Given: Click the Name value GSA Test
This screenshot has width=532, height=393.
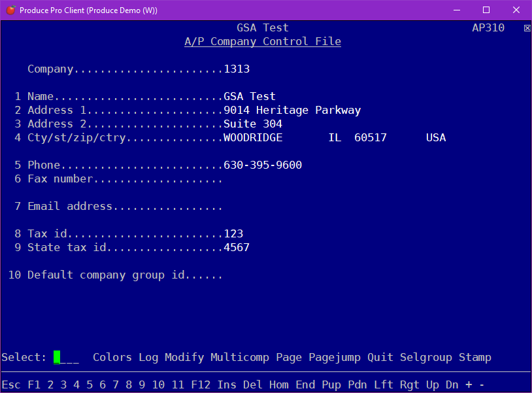Looking at the screenshot, I should point(250,96).
